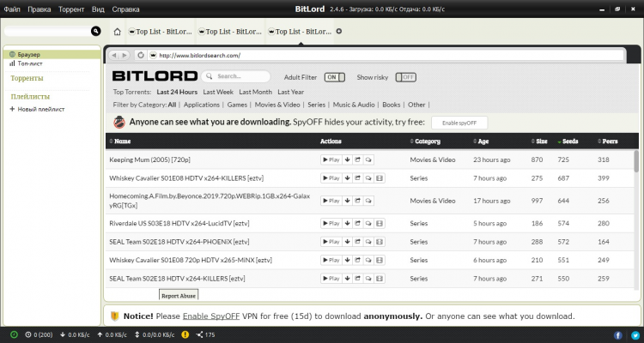Download Riverdale US S03E18 arrow icon

click(x=348, y=223)
